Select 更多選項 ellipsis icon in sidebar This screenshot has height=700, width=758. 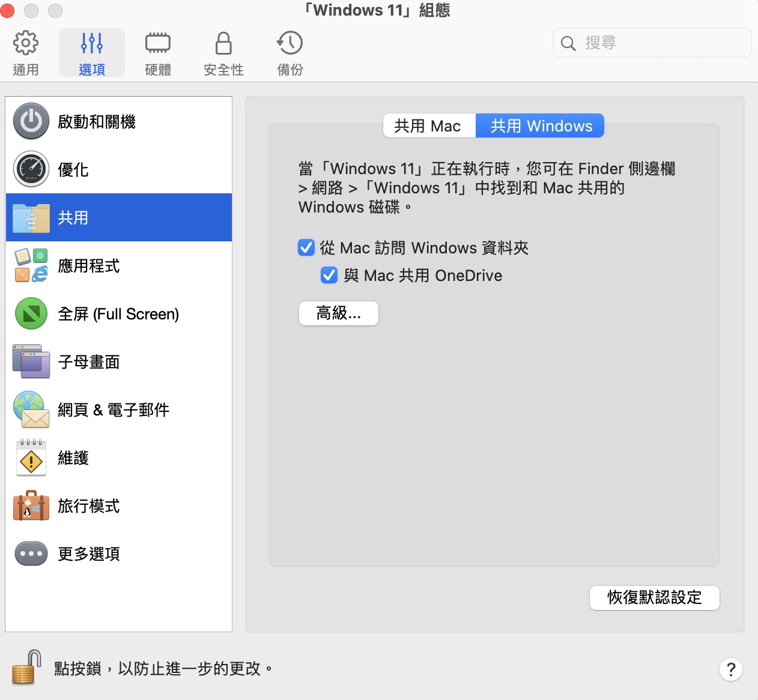[x=31, y=554]
